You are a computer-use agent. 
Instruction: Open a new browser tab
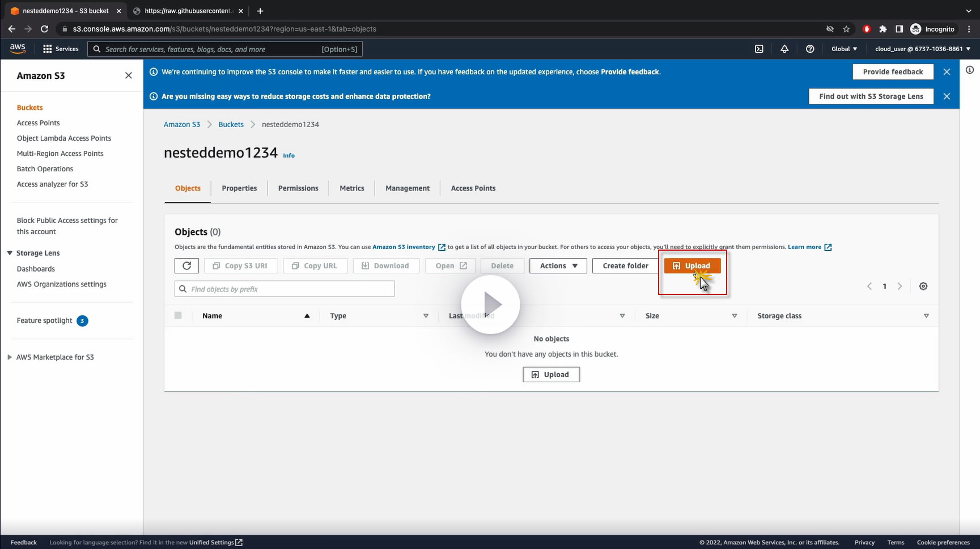(260, 11)
